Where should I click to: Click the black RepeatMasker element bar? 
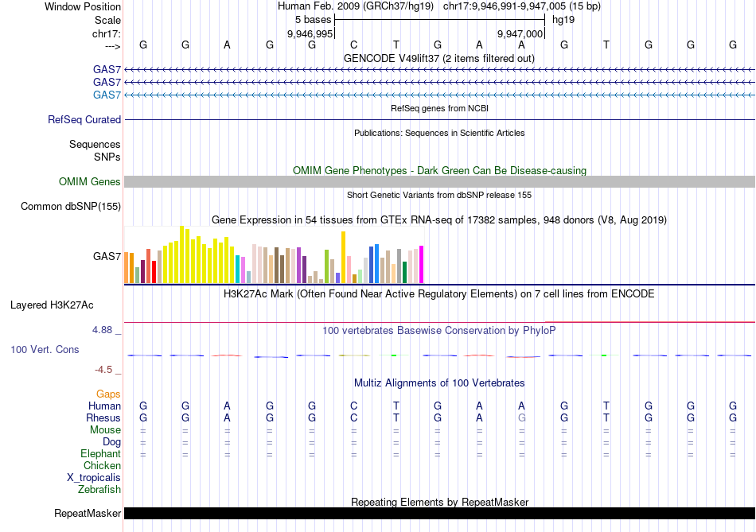439,514
